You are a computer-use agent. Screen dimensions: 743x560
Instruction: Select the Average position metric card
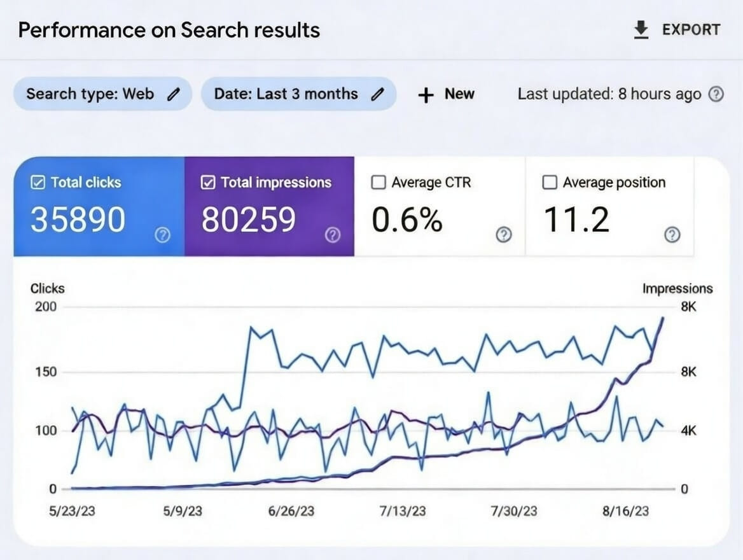coord(609,207)
